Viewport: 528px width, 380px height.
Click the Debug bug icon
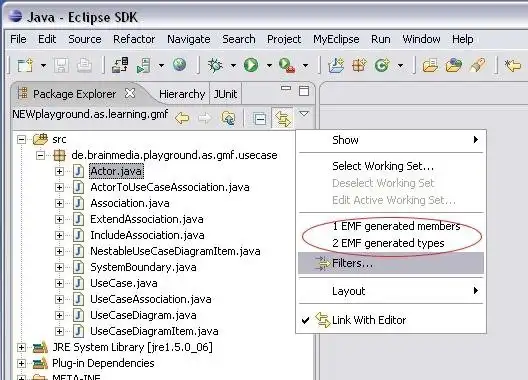click(215, 65)
